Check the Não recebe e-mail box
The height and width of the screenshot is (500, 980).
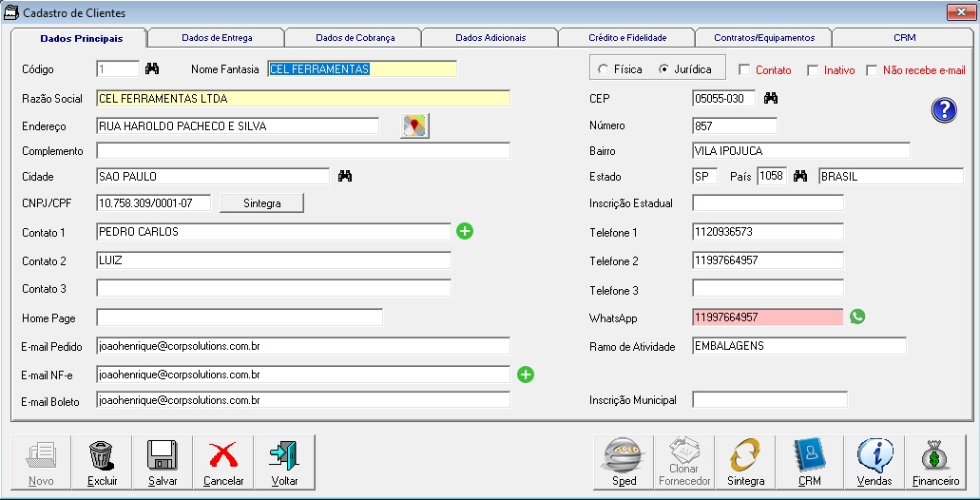[872, 70]
